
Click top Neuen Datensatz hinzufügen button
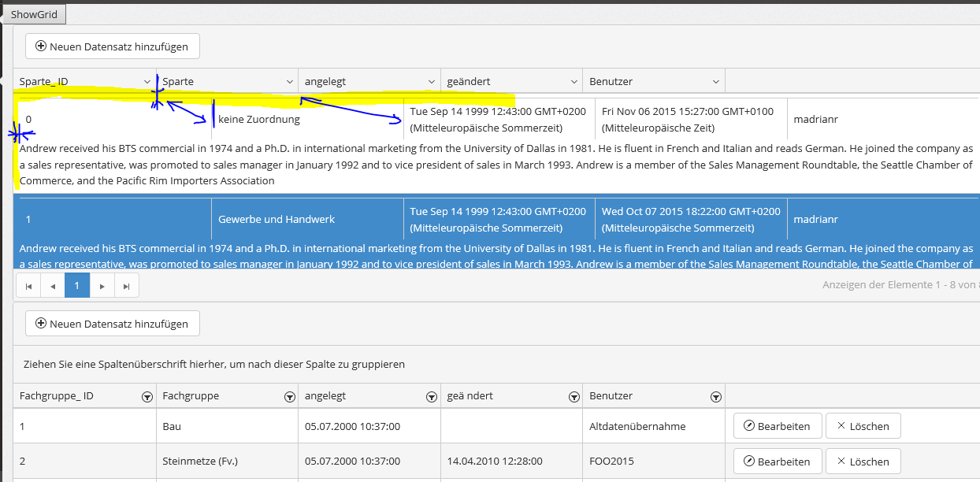click(x=112, y=46)
